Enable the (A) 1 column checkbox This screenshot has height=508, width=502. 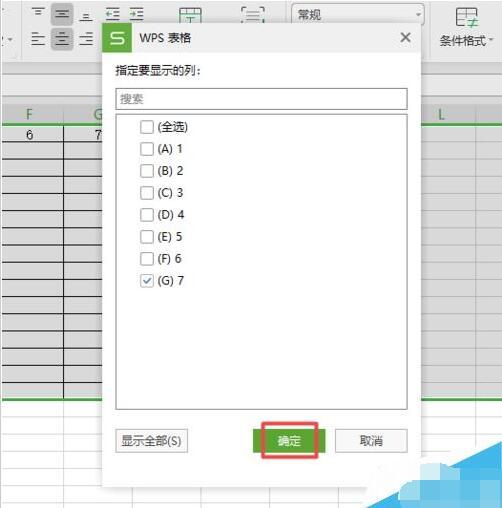tap(147, 149)
